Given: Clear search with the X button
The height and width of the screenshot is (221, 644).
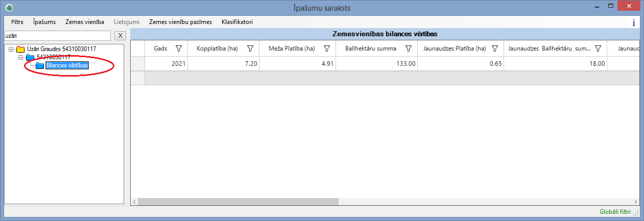Looking at the screenshot, I should click(120, 36).
